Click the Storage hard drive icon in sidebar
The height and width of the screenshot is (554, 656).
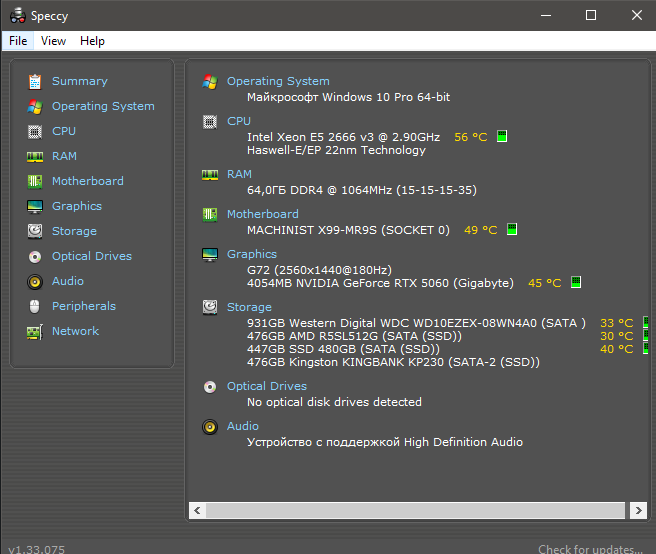click(x=35, y=231)
